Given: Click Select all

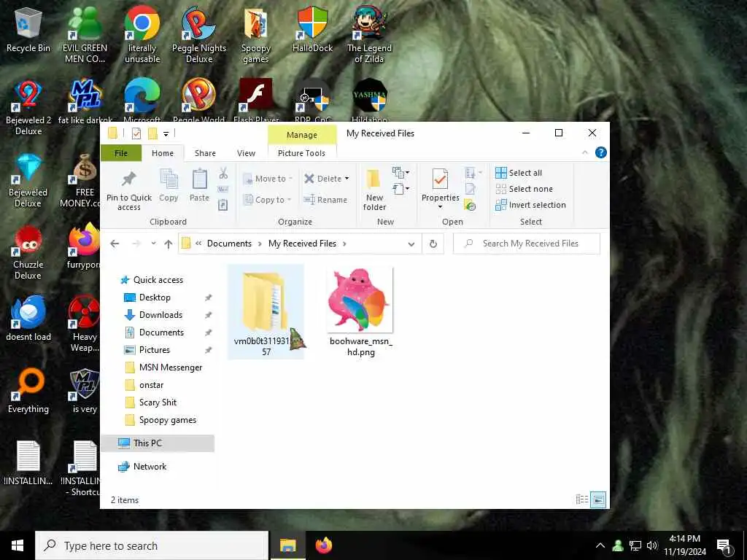Looking at the screenshot, I should (x=519, y=173).
